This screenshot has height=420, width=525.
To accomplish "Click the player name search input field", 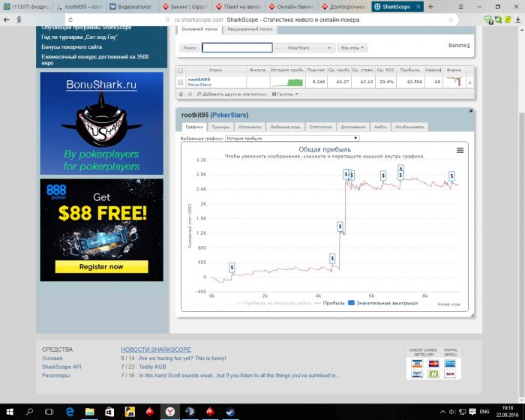I will click(237, 48).
